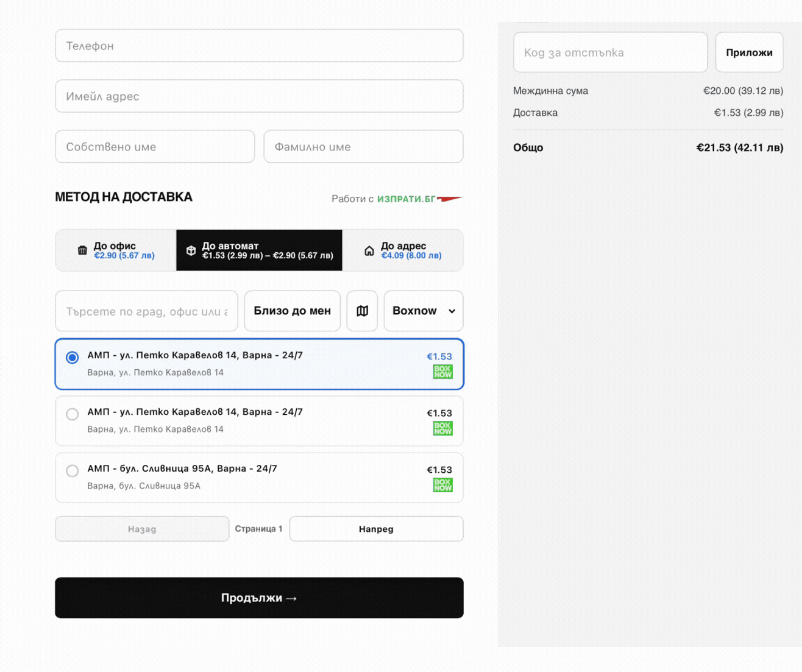
Task: Click the Общо total label
Action: (x=528, y=147)
